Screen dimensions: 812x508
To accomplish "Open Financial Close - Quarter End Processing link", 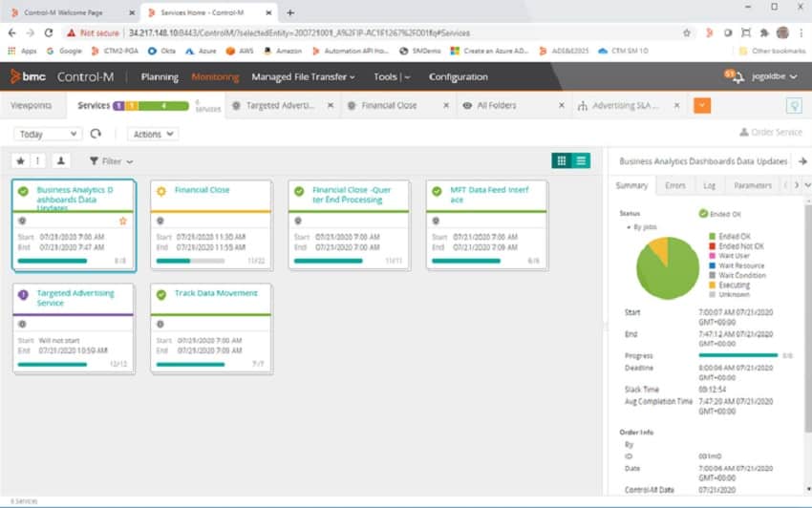I will click(352, 195).
